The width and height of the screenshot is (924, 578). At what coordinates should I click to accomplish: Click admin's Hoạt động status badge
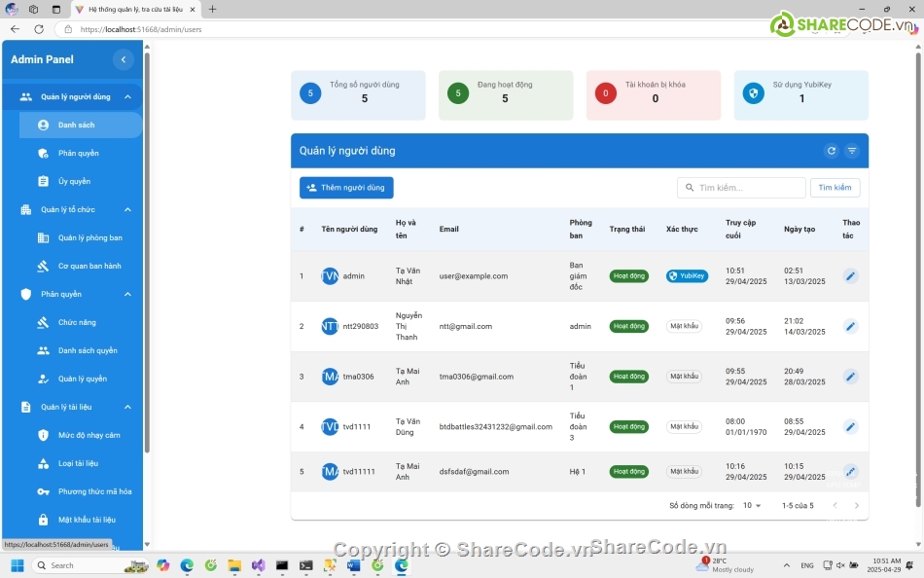coord(628,276)
